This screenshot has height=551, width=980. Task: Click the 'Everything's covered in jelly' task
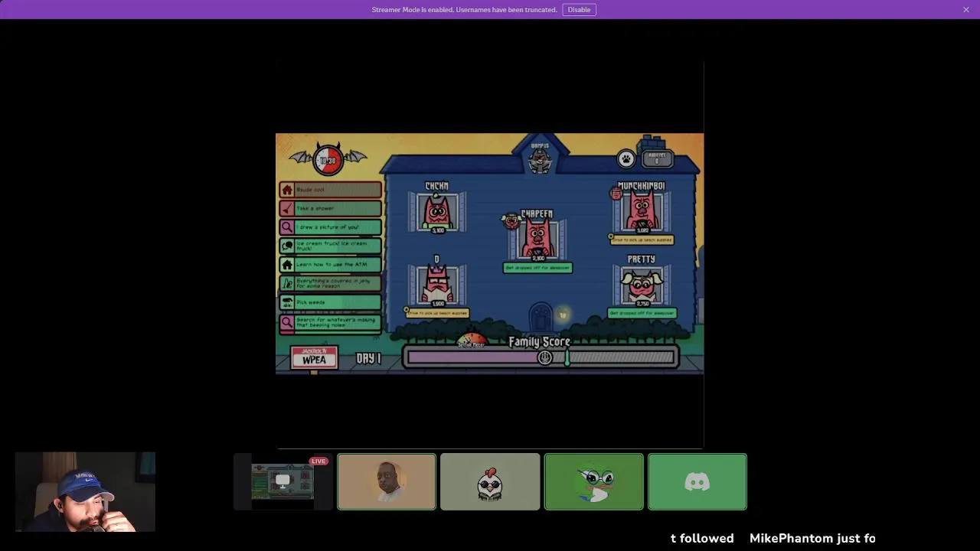(330, 283)
